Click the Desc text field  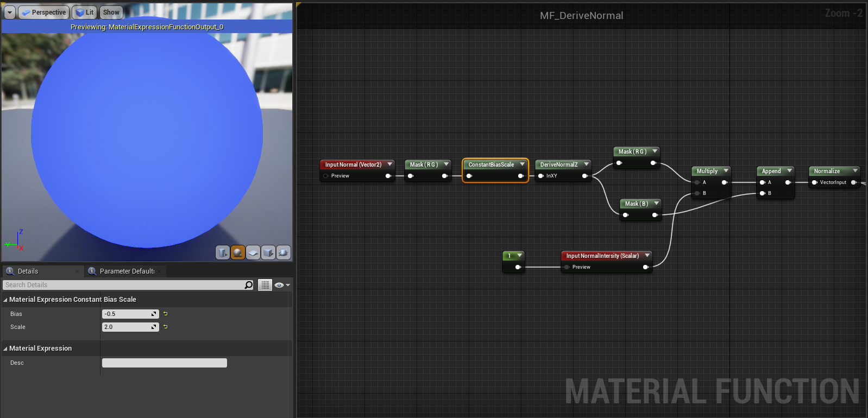[x=164, y=363]
